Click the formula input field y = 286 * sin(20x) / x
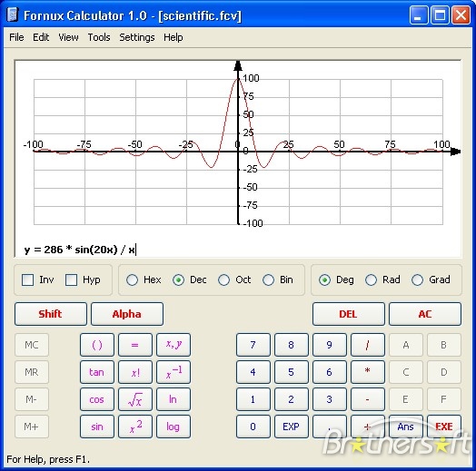The image size is (476, 471). tap(238, 250)
